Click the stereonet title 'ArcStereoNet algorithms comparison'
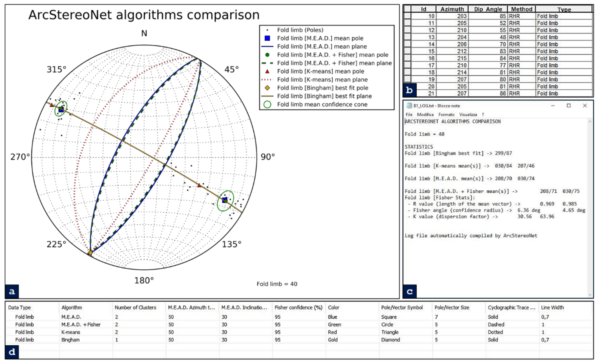The image size is (597, 364). point(144,15)
